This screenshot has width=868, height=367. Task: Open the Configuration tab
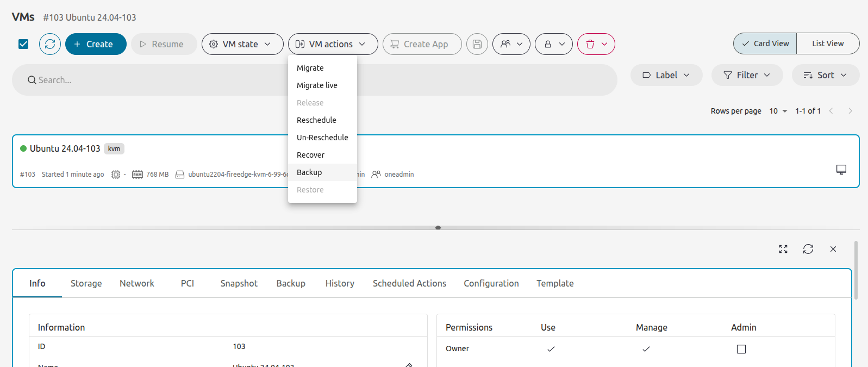point(491,283)
